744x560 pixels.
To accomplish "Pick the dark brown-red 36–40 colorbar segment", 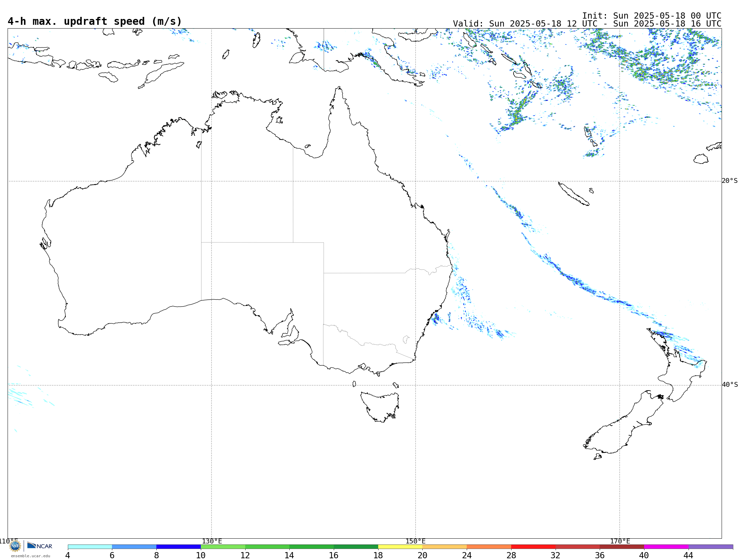I will point(622,547).
